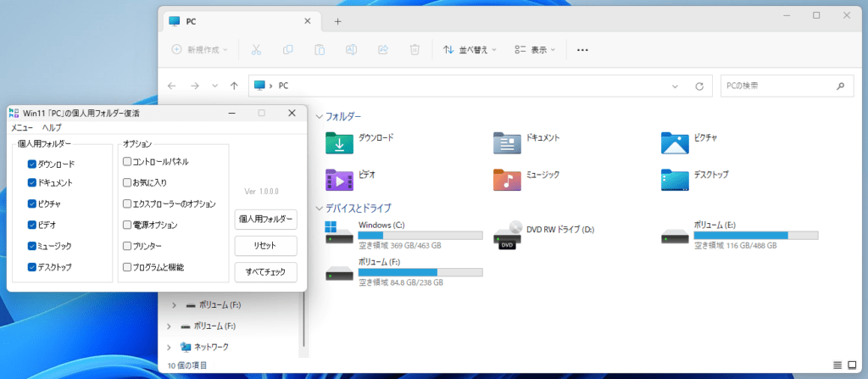Click the ボリューム (F:) capacity bar

tap(420, 273)
